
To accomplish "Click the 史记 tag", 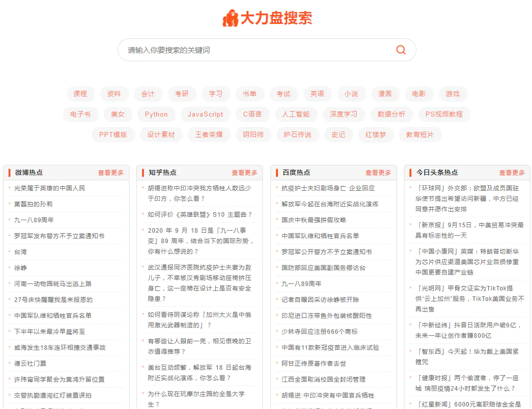I will tap(338, 135).
